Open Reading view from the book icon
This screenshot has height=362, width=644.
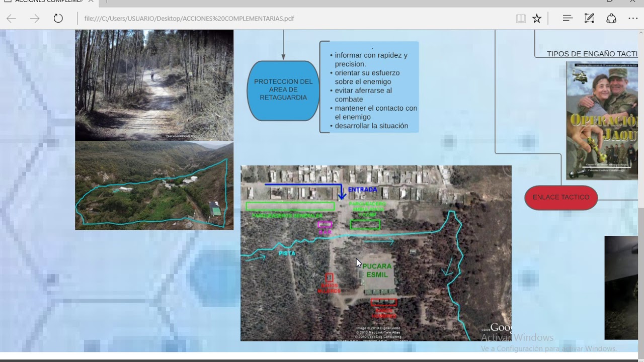pos(521,19)
